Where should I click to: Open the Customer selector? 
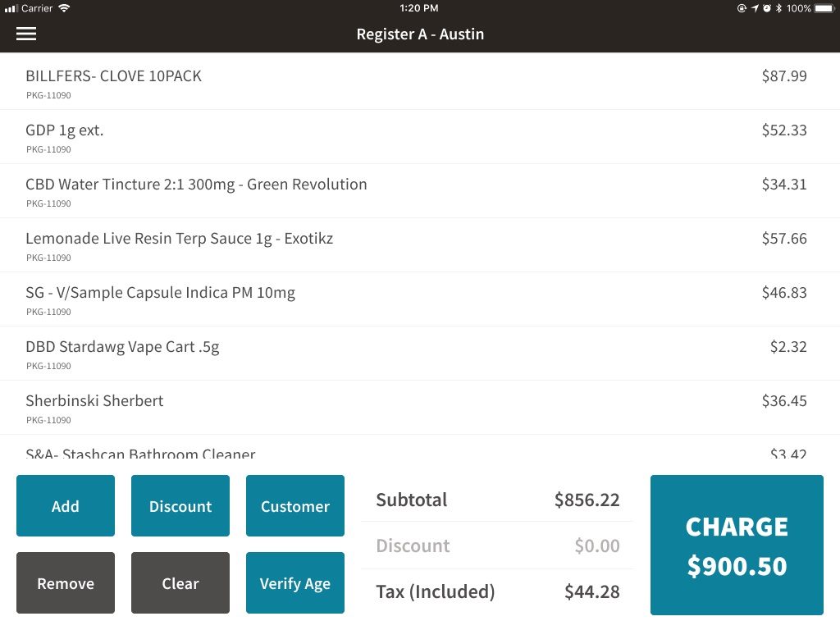click(295, 506)
